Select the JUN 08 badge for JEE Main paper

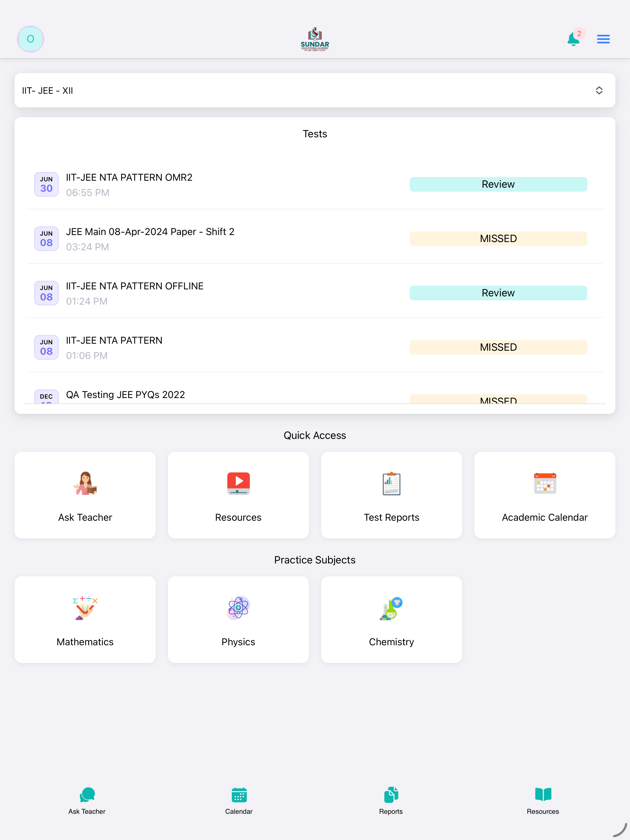(46, 238)
